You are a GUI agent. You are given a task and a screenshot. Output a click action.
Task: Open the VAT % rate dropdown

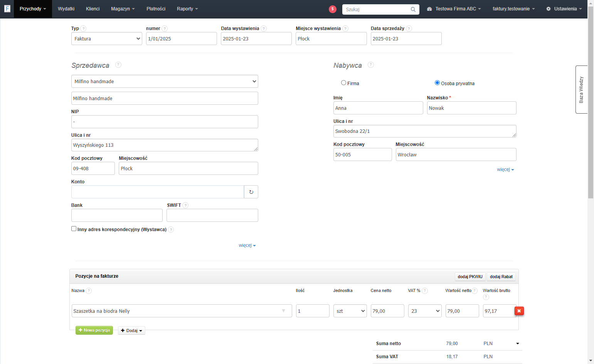pos(425,311)
